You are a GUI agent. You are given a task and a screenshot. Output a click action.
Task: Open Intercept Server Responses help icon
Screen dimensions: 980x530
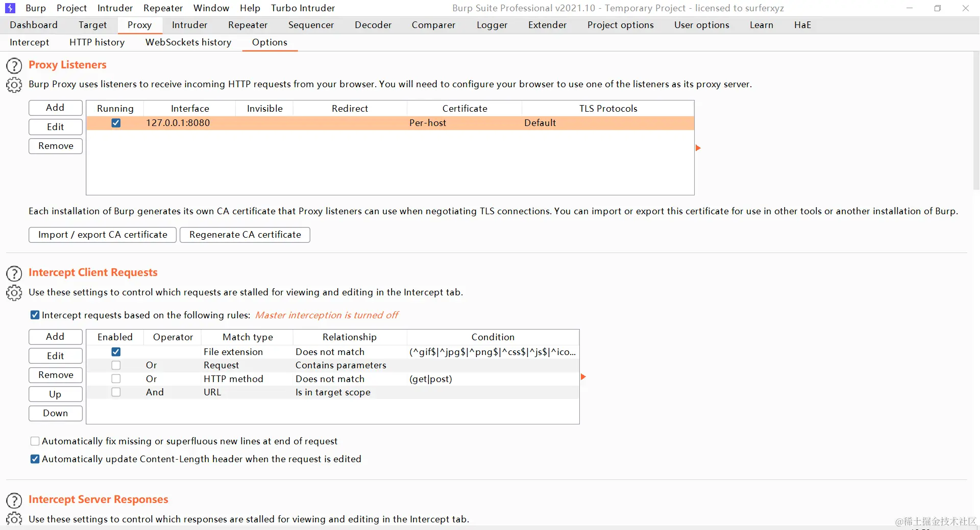14,500
